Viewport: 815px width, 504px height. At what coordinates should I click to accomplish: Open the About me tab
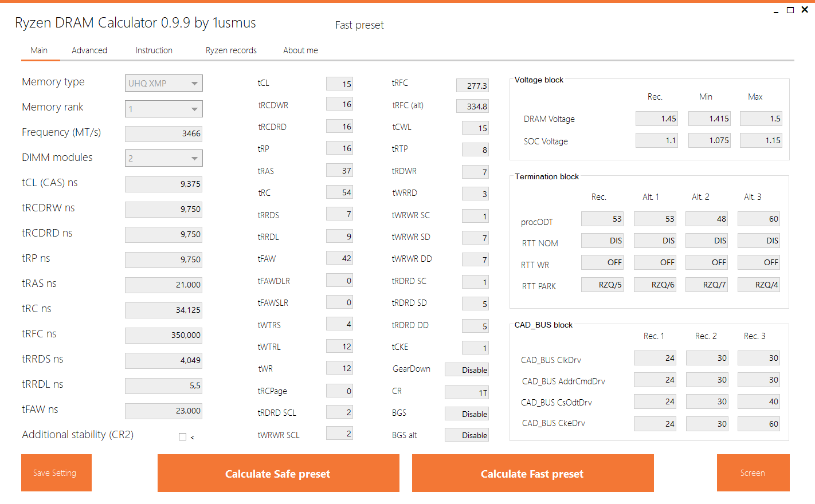pyautogui.click(x=300, y=50)
